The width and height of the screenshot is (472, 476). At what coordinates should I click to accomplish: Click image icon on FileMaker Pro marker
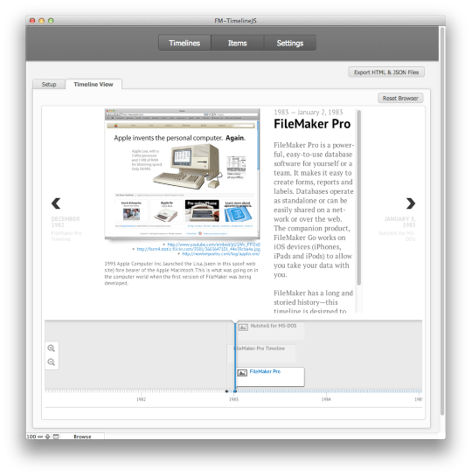[x=242, y=372]
